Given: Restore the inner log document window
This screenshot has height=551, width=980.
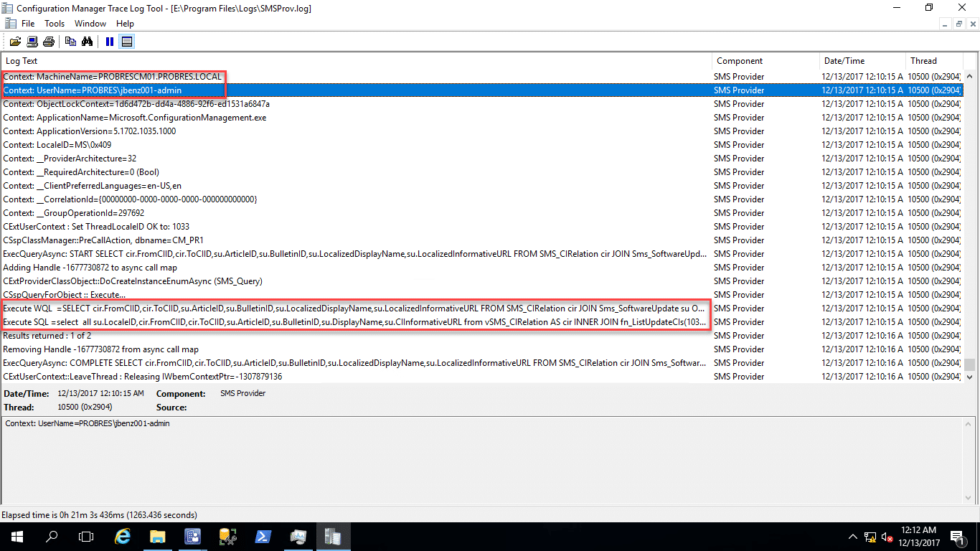Looking at the screenshot, I should (x=958, y=24).
